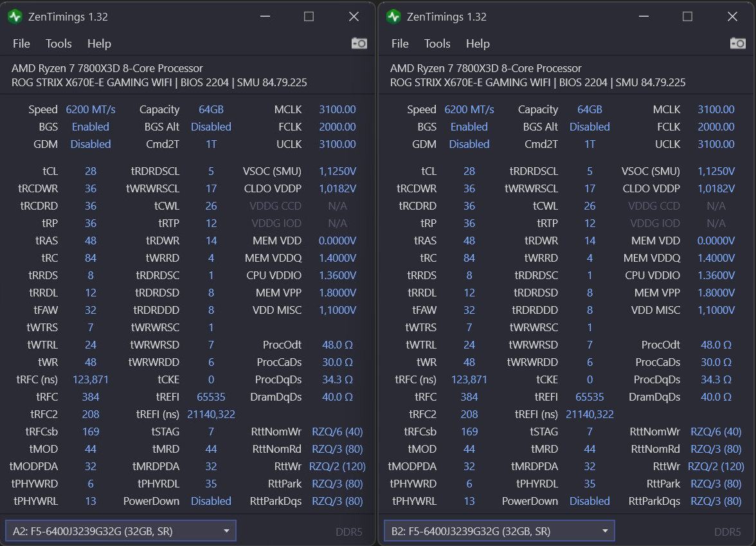Image resolution: width=756 pixels, height=546 pixels.
Task: Minimize the right ZenTimings window
Action: click(642, 17)
